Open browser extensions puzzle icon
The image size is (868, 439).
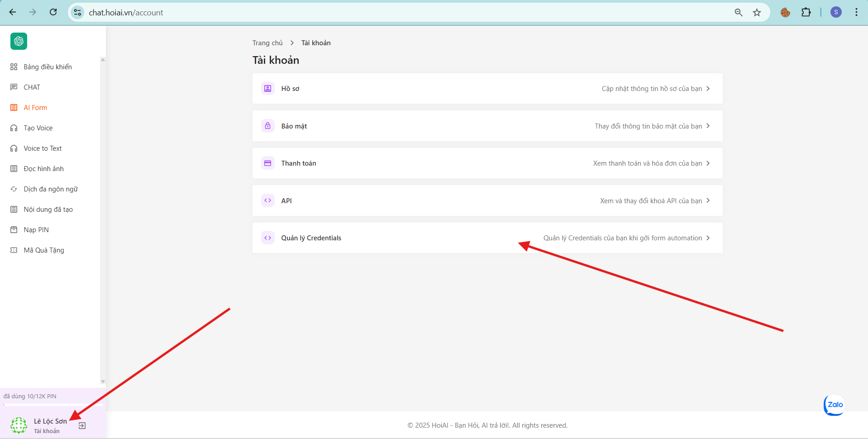(806, 12)
